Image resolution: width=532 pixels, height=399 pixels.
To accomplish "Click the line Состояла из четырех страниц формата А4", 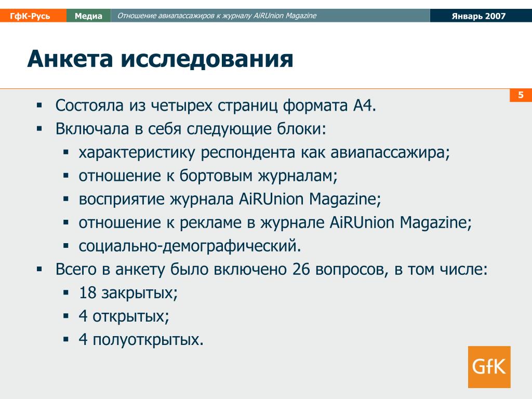I will tap(216, 105).
